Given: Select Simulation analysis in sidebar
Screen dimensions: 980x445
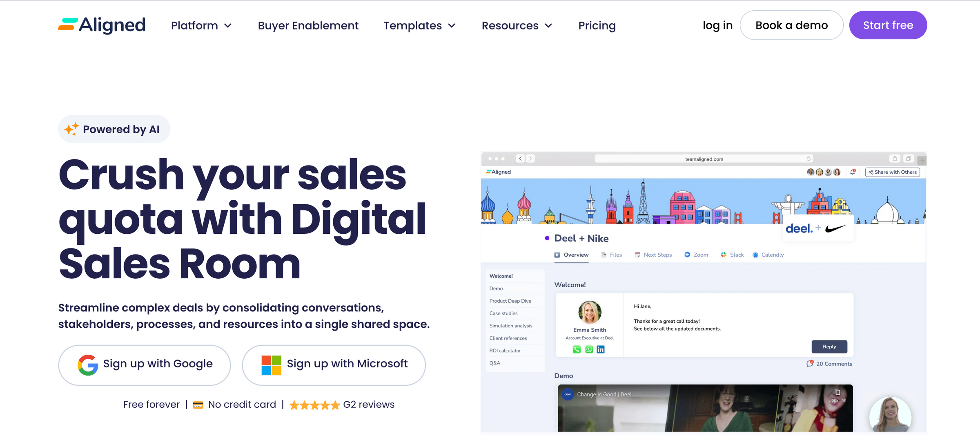Looking at the screenshot, I should tap(511, 326).
